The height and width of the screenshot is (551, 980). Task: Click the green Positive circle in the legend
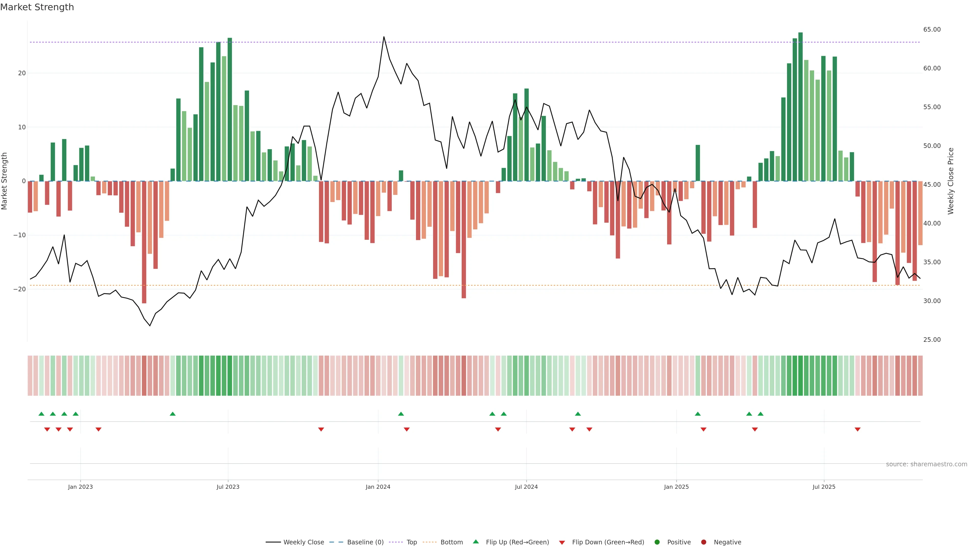pyautogui.click(x=657, y=542)
